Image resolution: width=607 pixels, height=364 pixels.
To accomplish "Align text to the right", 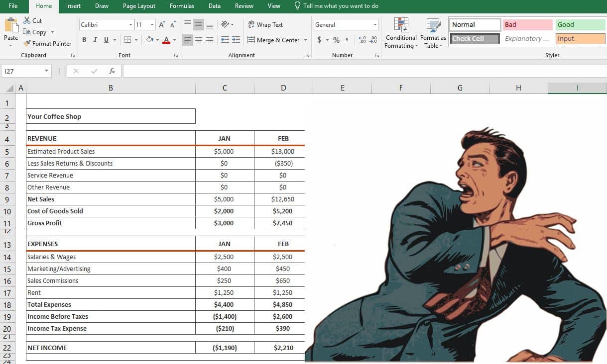I will 210,40.
